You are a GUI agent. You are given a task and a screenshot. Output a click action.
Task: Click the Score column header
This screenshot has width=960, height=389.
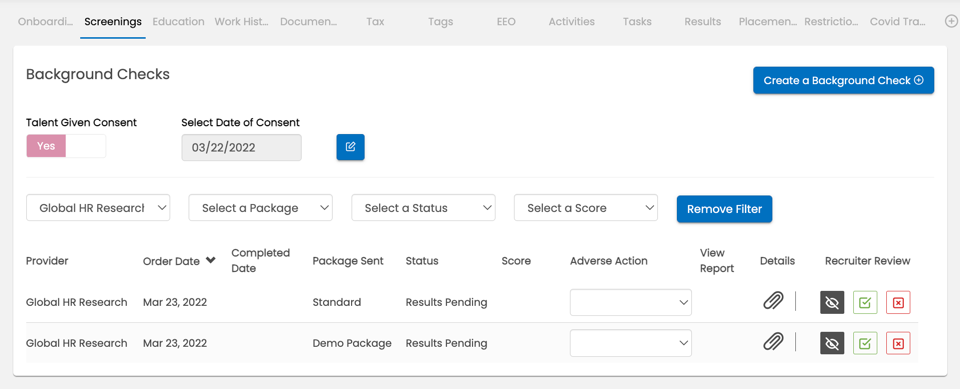click(x=516, y=260)
